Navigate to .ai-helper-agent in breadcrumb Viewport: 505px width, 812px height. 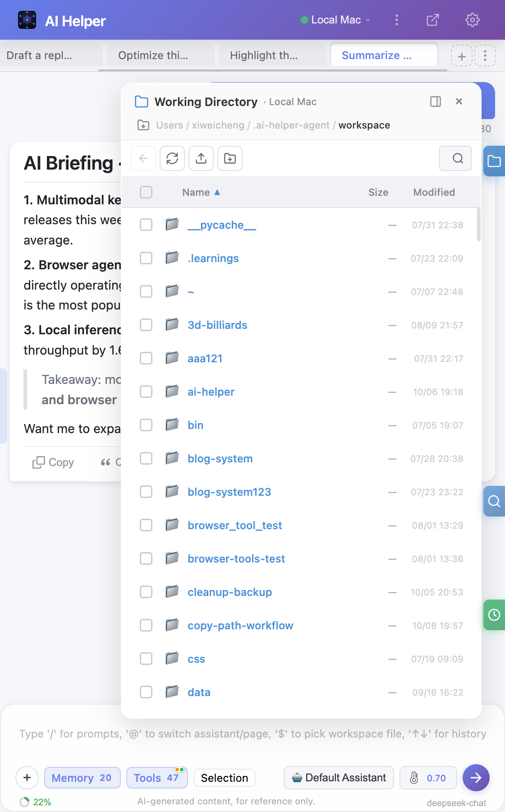291,125
